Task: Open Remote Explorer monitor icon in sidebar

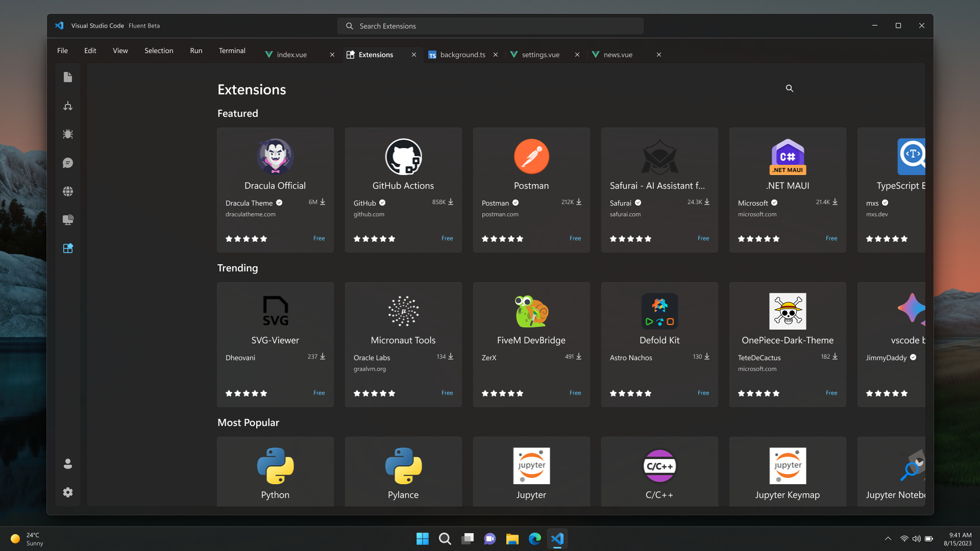Action: (x=68, y=220)
